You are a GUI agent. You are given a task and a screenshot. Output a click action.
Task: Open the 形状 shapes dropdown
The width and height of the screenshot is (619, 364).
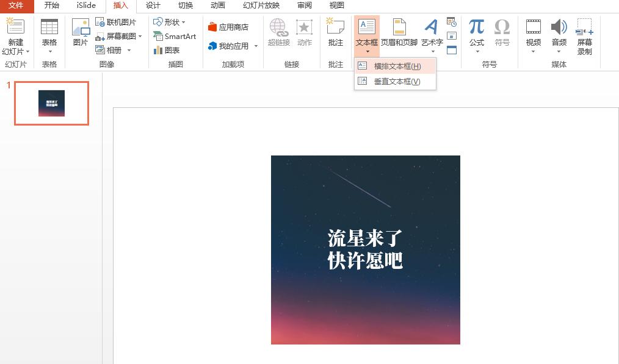click(x=169, y=21)
